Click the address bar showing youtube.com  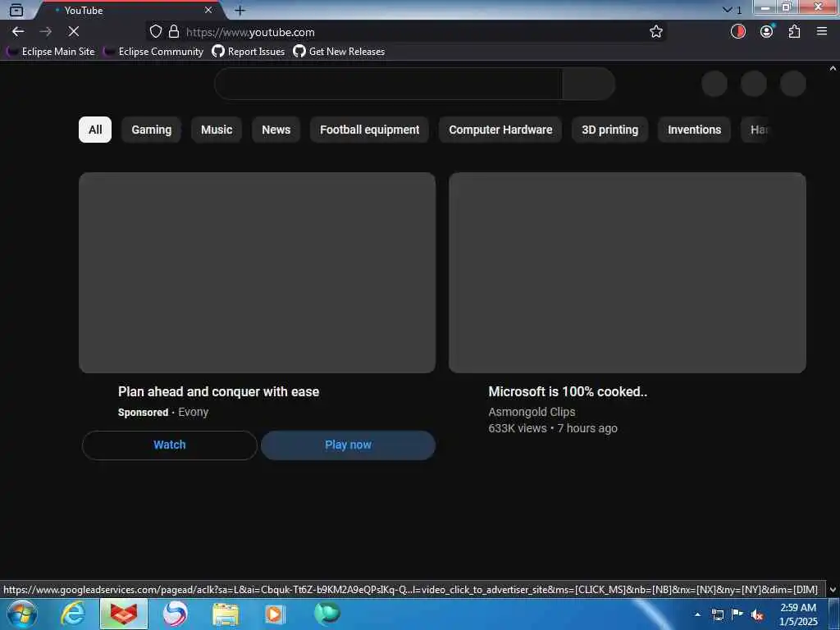point(407,32)
